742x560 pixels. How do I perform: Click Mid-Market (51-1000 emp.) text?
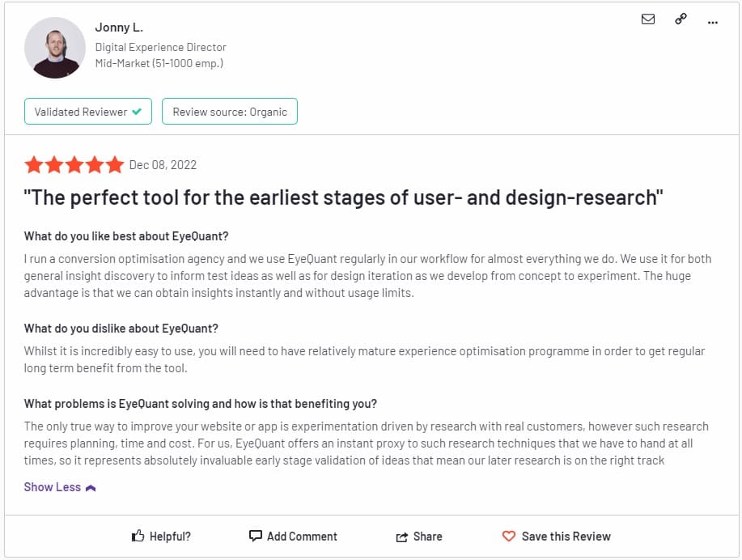click(159, 63)
